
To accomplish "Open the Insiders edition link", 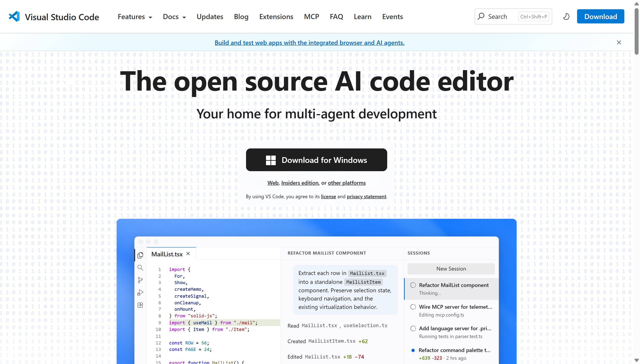I will [300, 183].
